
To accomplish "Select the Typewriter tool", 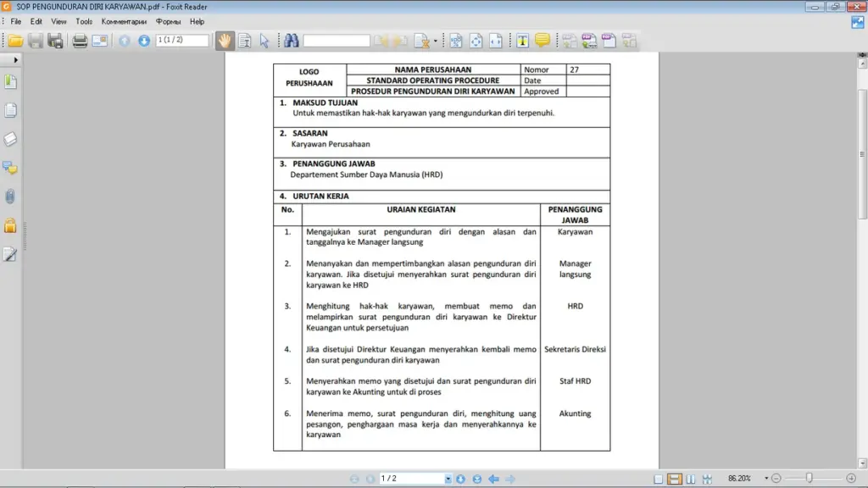I will 522,41.
